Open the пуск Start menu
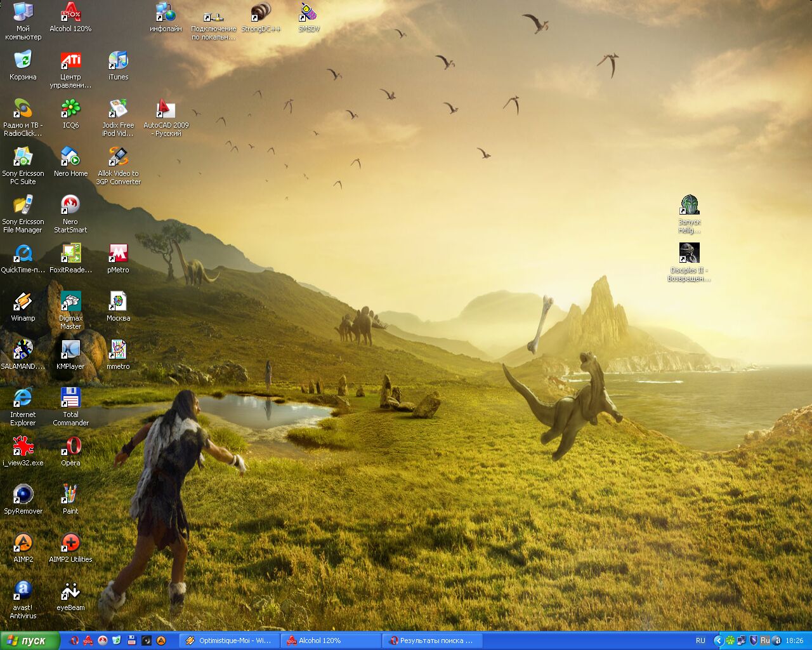 30,640
